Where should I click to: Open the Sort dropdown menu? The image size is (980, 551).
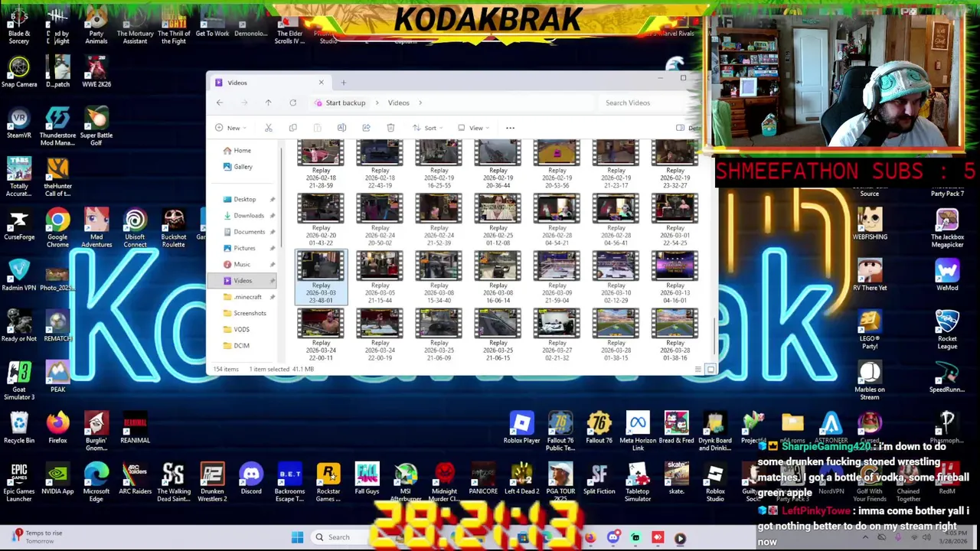pos(428,128)
